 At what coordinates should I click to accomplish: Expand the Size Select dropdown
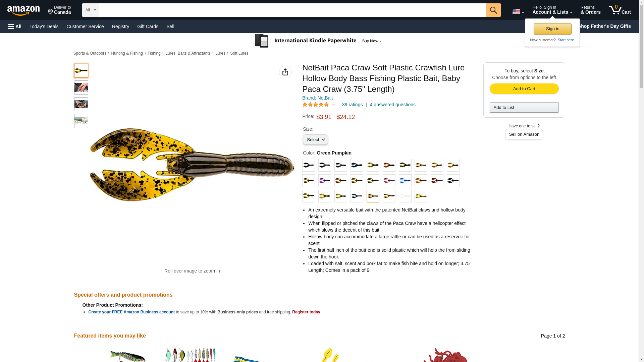pyautogui.click(x=315, y=139)
